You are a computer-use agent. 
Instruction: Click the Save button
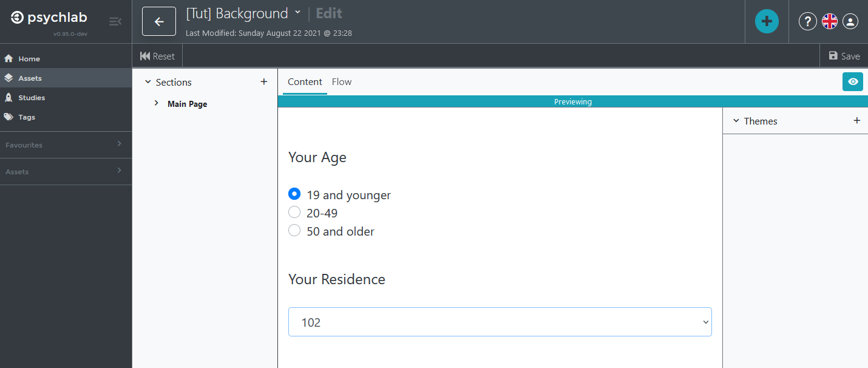coord(844,56)
